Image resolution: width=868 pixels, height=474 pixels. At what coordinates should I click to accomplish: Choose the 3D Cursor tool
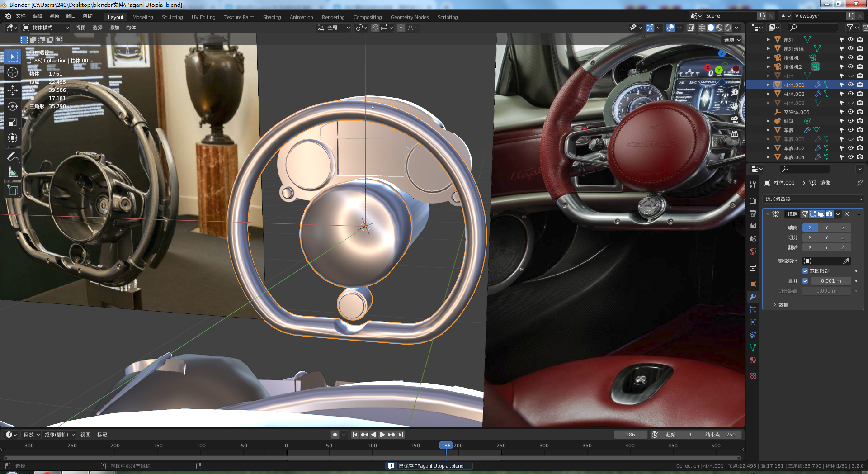coord(13,72)
